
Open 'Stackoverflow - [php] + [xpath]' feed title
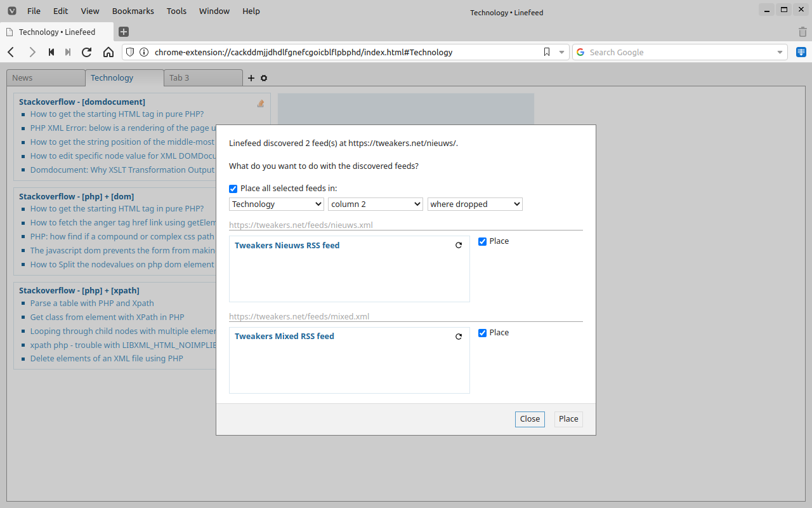(79, 291)
